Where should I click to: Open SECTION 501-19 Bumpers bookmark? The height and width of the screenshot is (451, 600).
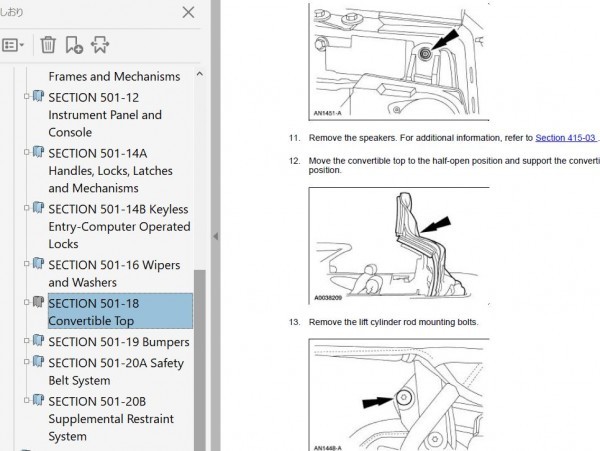[x=119, y=342]
